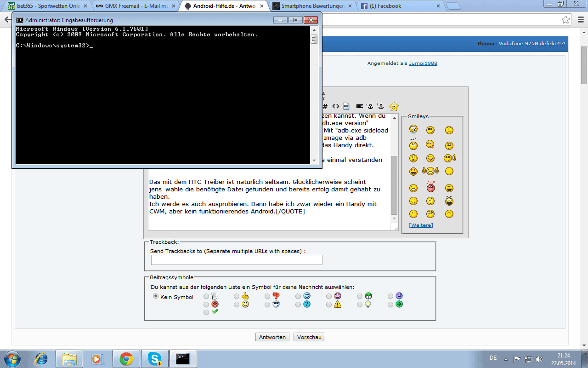Switch to the GMX Freemail tab
Viewport: 588px width, 368px height.
[x=135, y=6]
